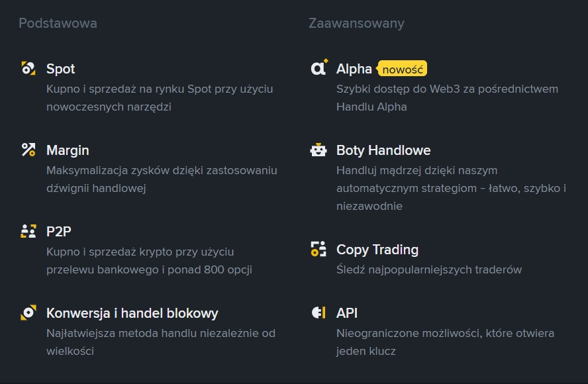Click the Margin percent icon

tap(28, 150)
